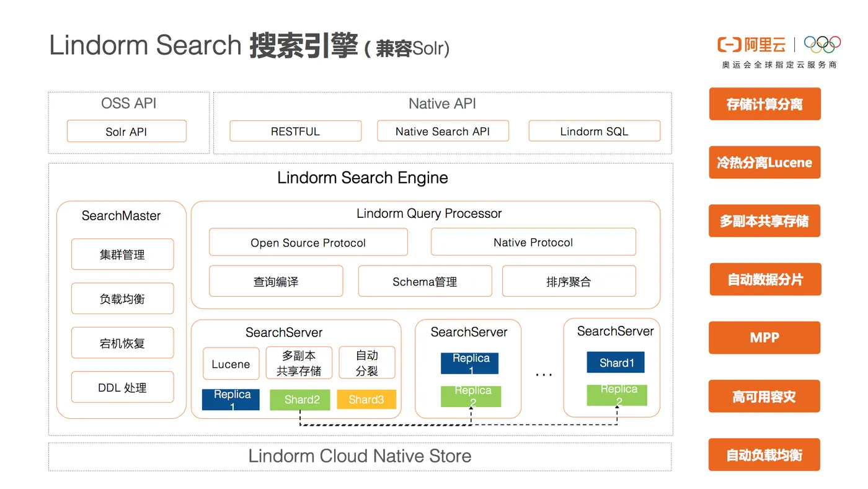Viewport: 868px width, 489px height.
Task: Select the SearchServer heading above Shard1
Action: 615,331
